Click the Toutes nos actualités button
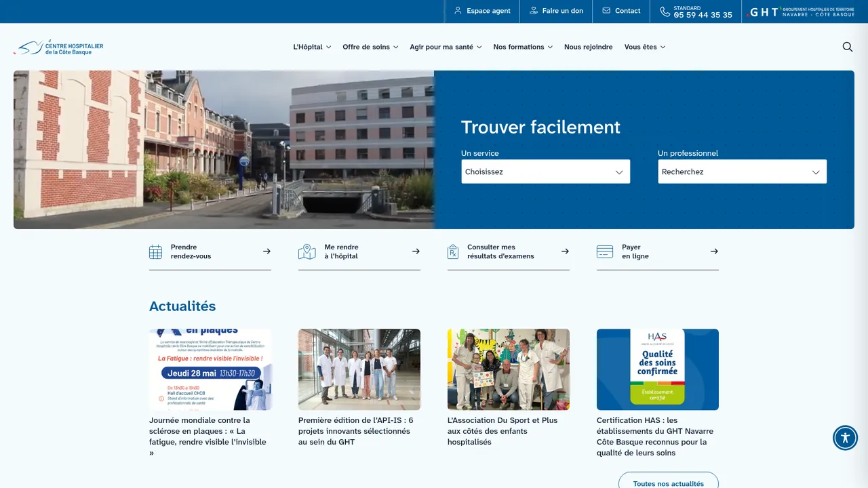 tap(669, 483)
